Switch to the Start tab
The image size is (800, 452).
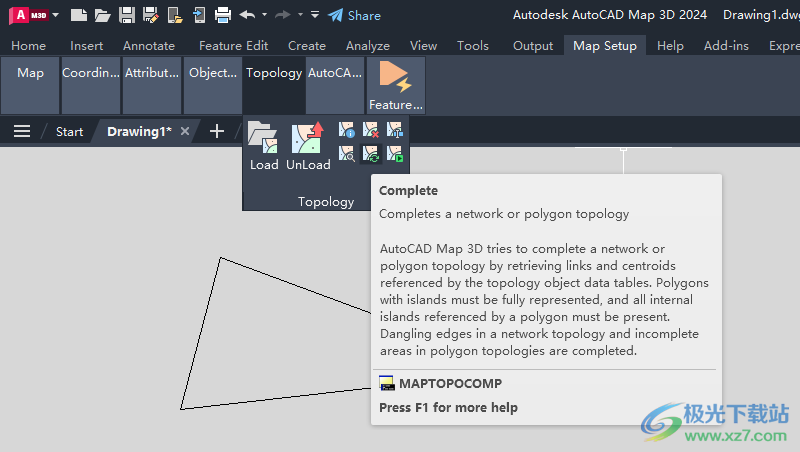(69, 132)
